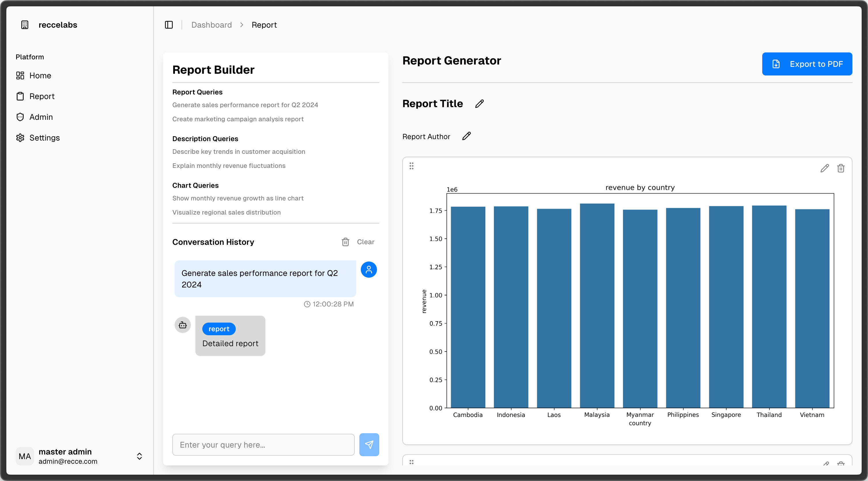Click the send query paper plane button
The image size is (868, 481).
pos(369,445)
